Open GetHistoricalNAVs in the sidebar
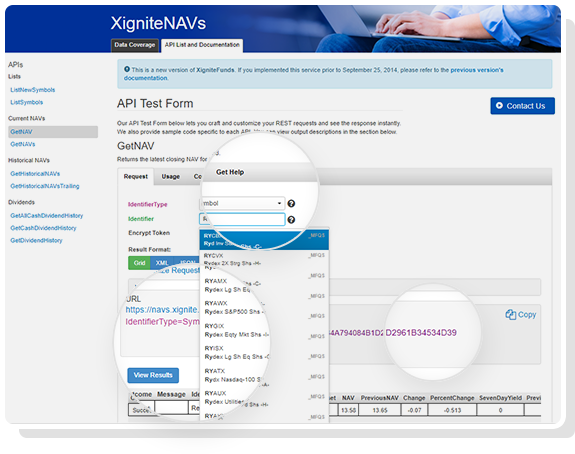575x454 pixels. [35, 174]
